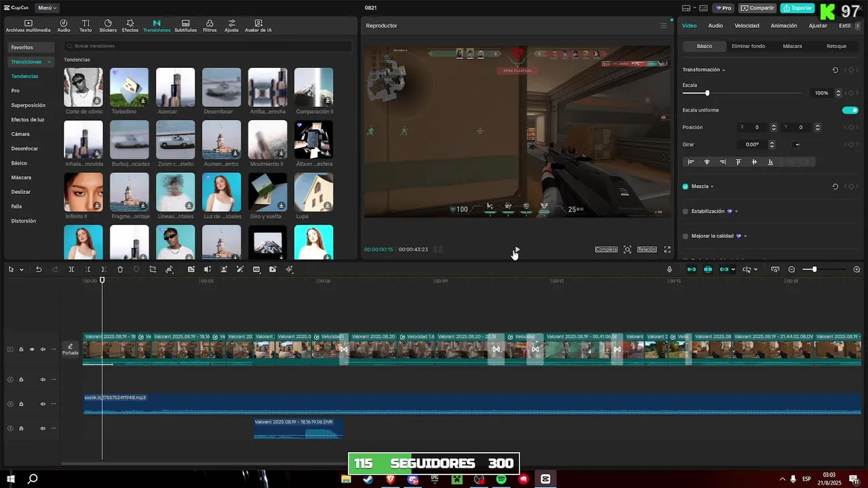
Task: Open the Eliminar fondo subtab
Action: pyautogui.click(x=748, y=46)
